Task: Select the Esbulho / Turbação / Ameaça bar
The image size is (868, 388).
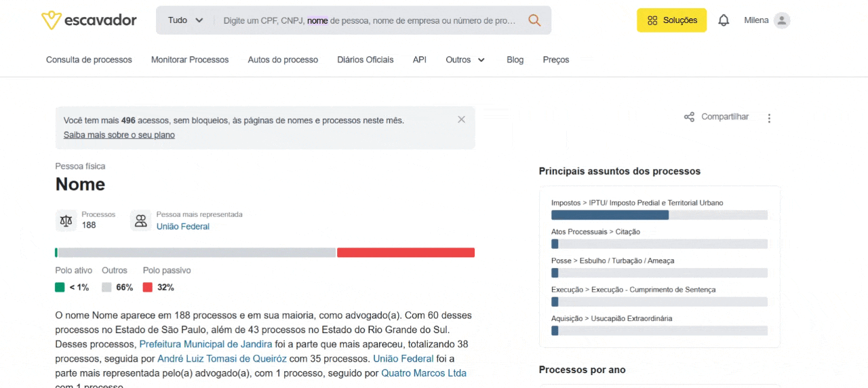Action: [x=659, y=273]
